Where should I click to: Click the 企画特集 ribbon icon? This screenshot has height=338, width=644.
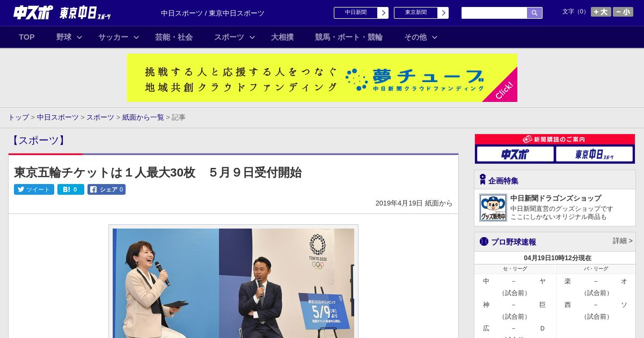482,180
